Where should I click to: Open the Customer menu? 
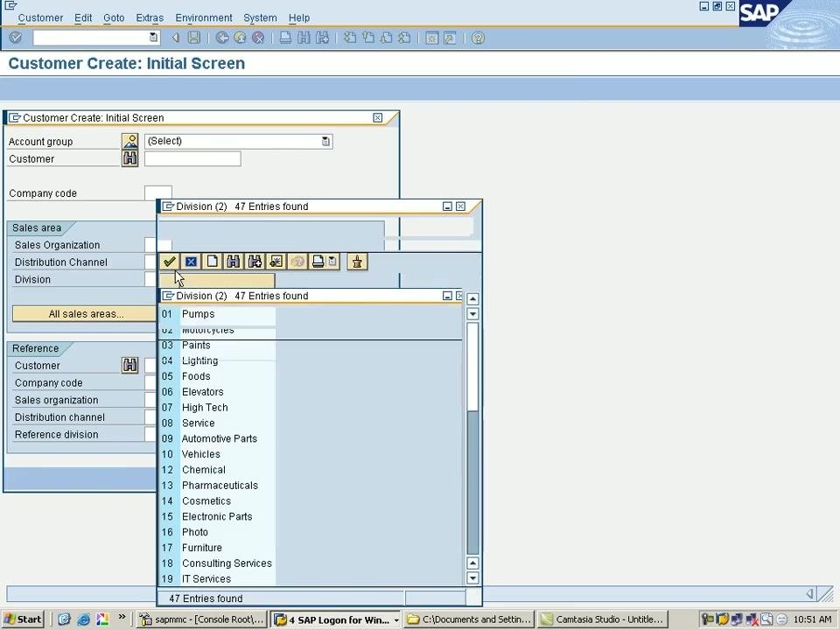click(x=40, y=17)
